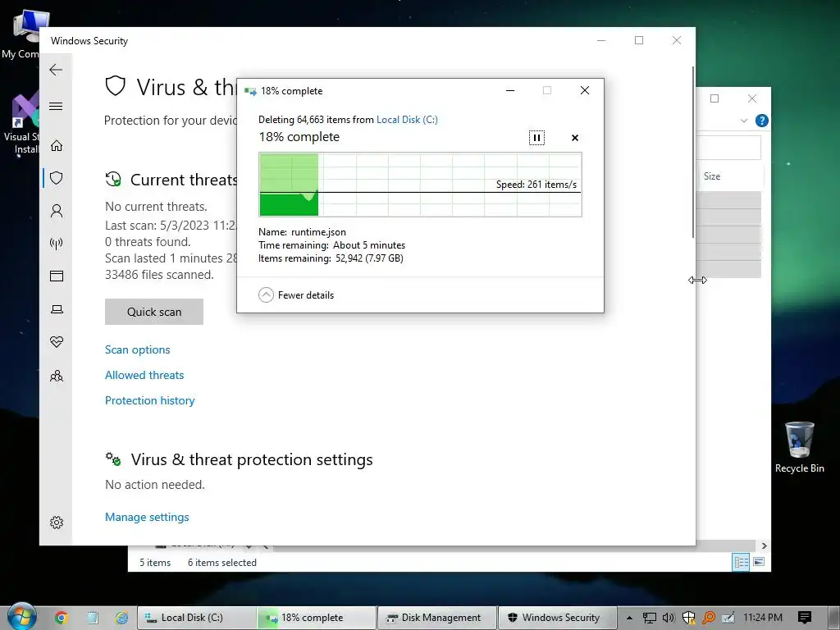This screenshot has height=630, width=840.
Task: Switch to Disk Management taskbar button
Action: click(437, 618)
